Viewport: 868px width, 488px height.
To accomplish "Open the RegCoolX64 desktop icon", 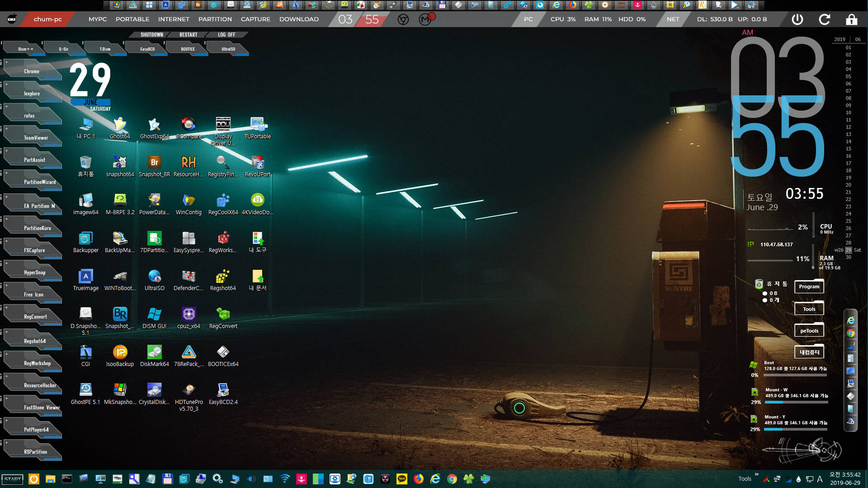I will pyautogui.click(x=223, y=204).
